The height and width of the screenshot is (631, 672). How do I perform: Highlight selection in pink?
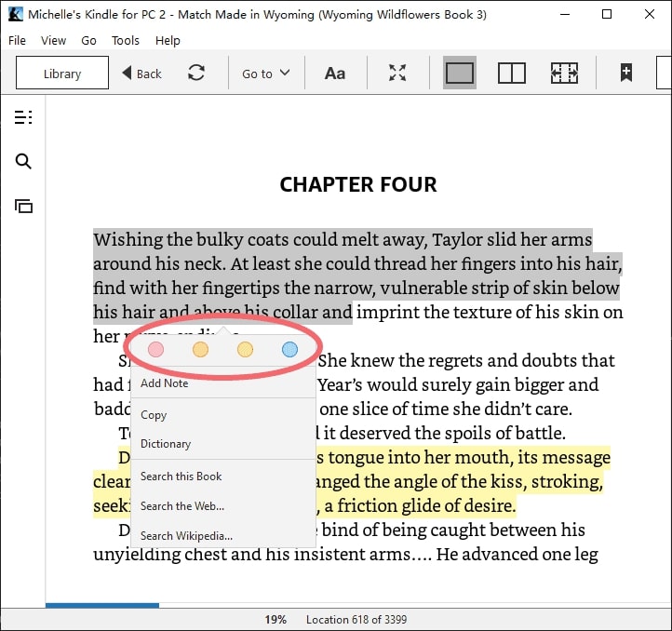click(x=155, y=349)
